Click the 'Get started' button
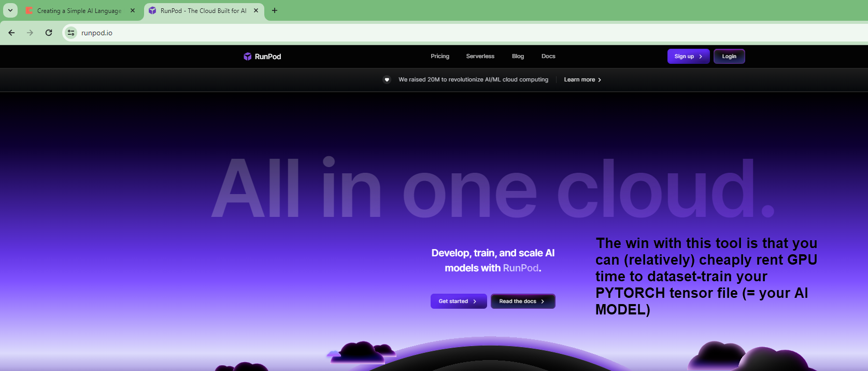 pyautogui.click(x=459, y=301)
